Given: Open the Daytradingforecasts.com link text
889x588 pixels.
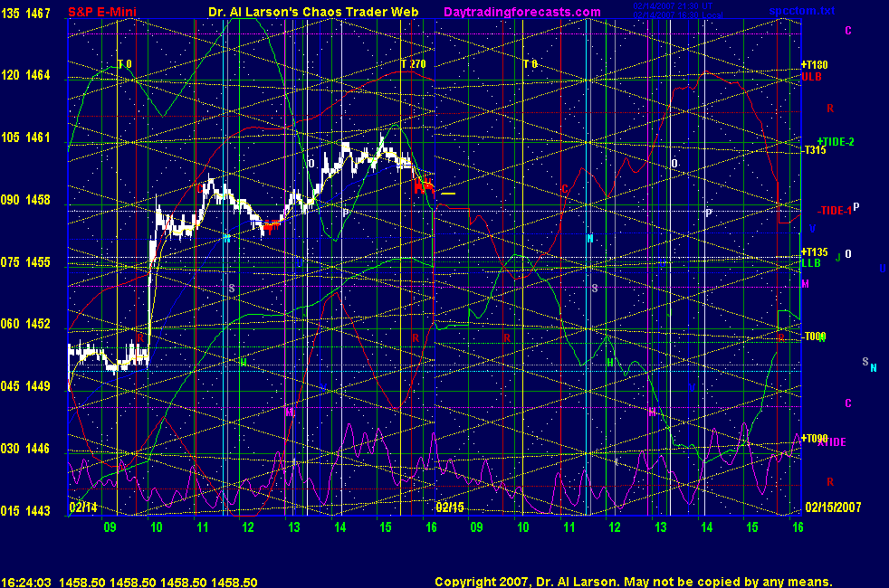Looking at the screenshot, I should (x=522, y=12).
